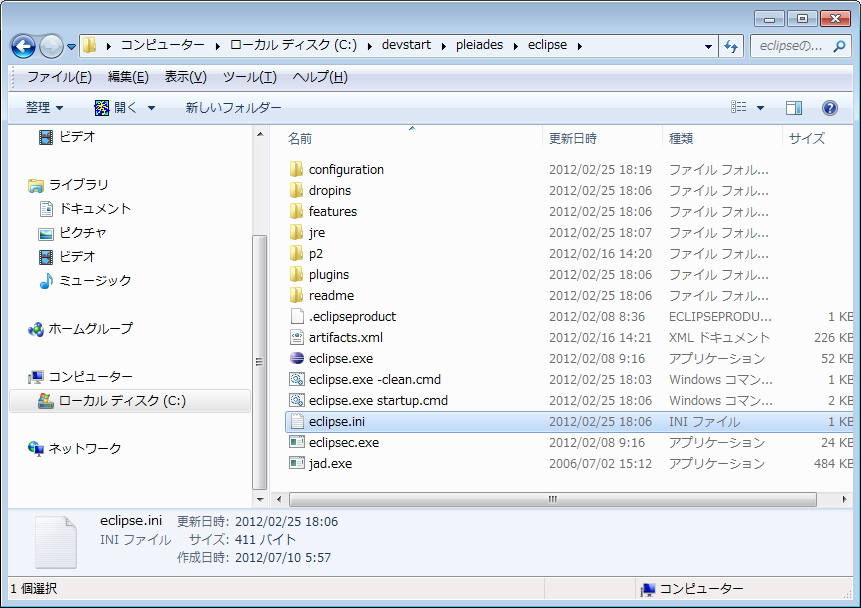Click the search magnifier icon

pos(839,46)
